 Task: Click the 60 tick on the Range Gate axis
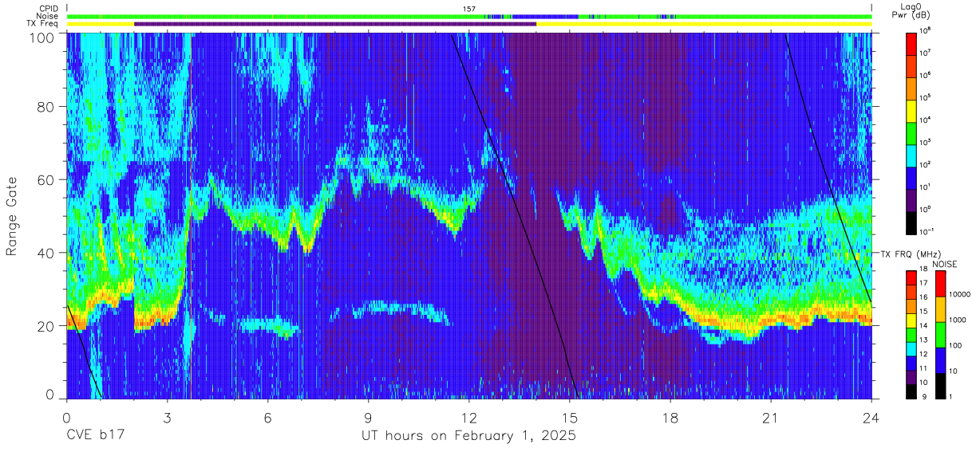pyautogui.click(x=45, y=180)
